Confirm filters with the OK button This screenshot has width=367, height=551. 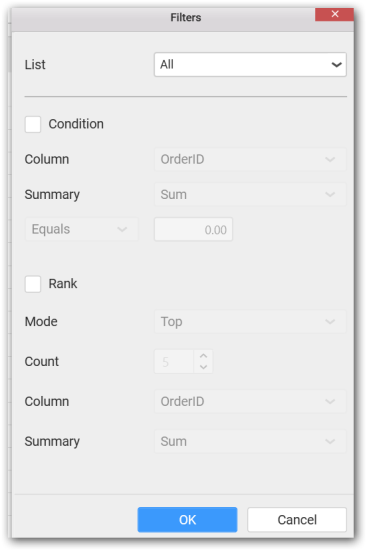pyautogui.click(x=187, y=520)
